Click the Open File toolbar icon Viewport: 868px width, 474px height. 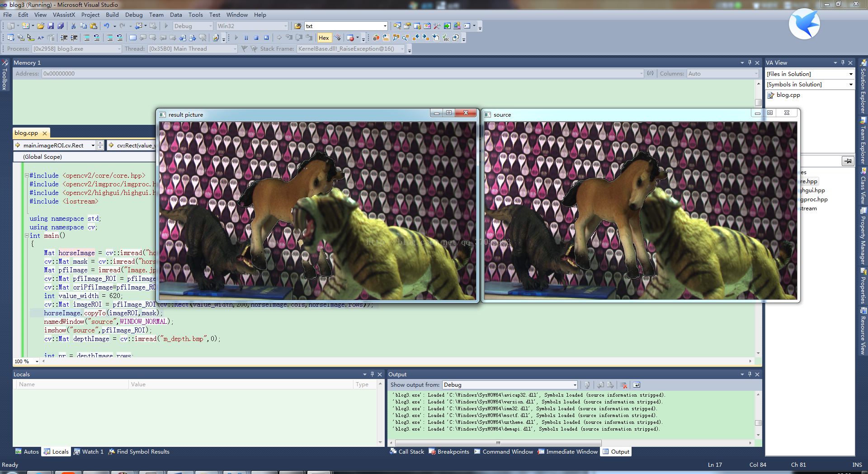click(41, 26)
